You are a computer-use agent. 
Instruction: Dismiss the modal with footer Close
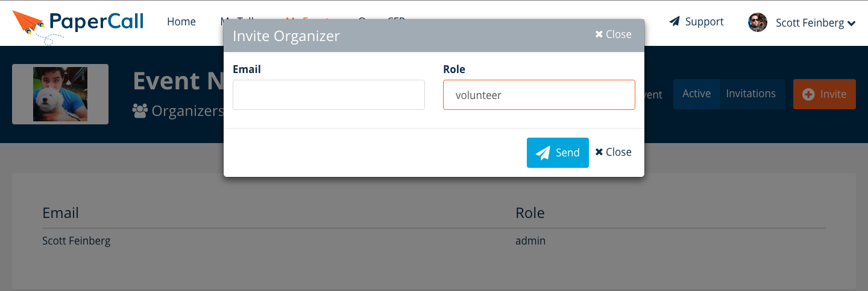[x=613, y=152]
